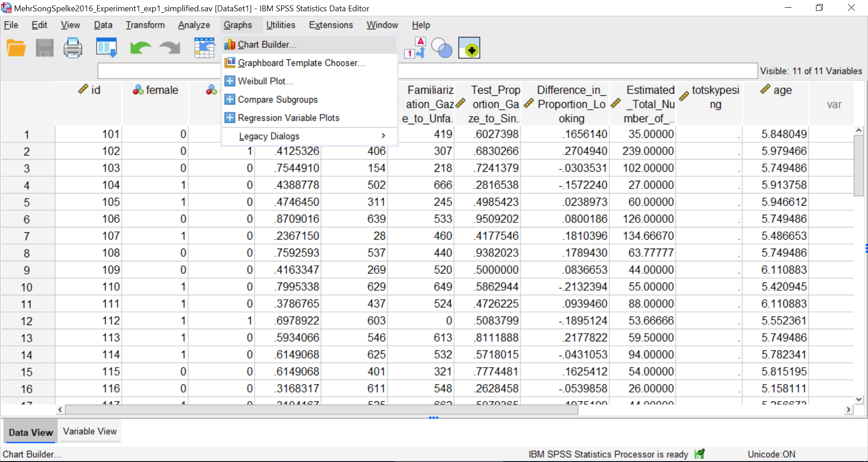
Task: Click the Value Labels toolbar icon
Action: click(x=415, y=48)
